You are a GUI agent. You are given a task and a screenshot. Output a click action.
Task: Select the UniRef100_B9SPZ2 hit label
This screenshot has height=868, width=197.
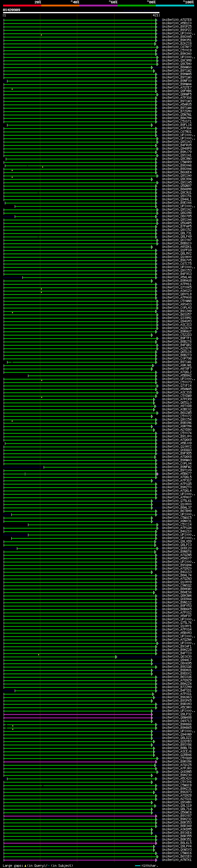click(x=176, y=30)
